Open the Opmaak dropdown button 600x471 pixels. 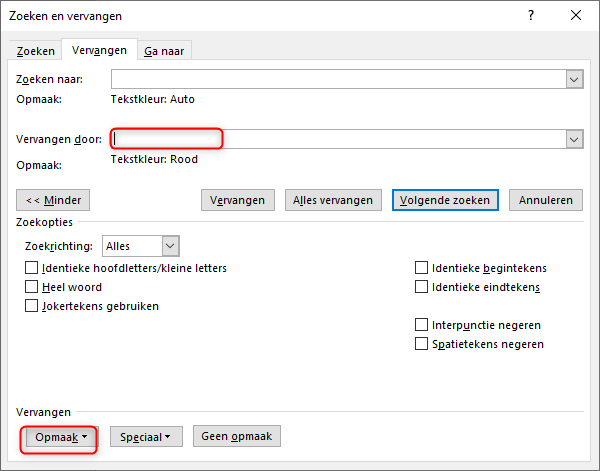coord(59,437)
